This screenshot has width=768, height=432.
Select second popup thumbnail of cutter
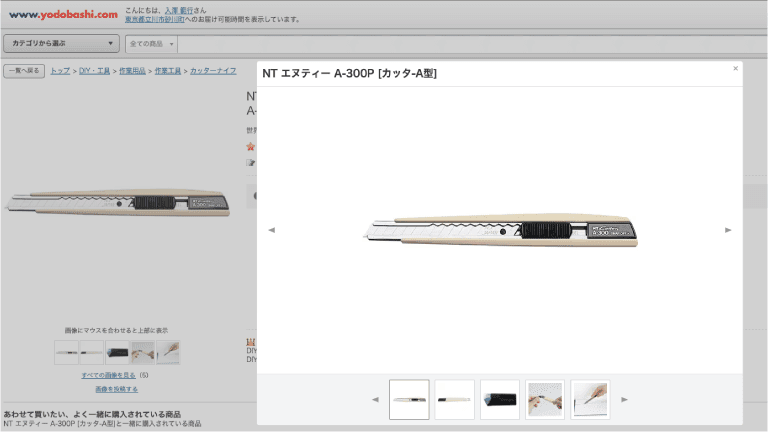(455, 399)
